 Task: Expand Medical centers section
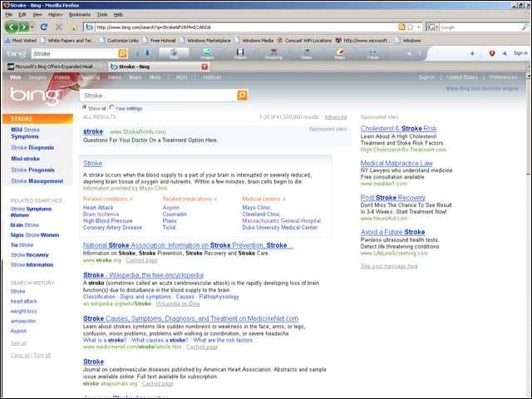[x=264, y=199]
